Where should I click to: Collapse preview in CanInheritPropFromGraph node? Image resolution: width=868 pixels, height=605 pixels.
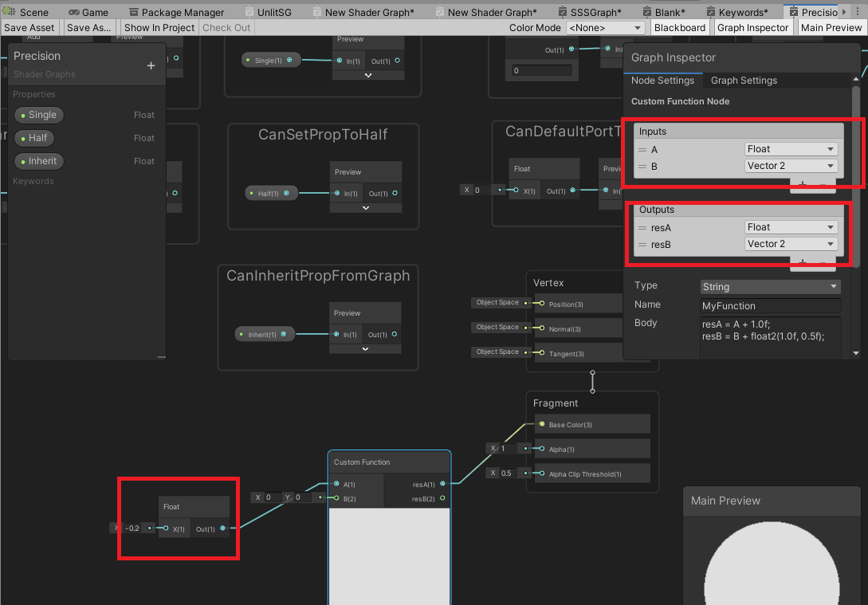[365, 349]
